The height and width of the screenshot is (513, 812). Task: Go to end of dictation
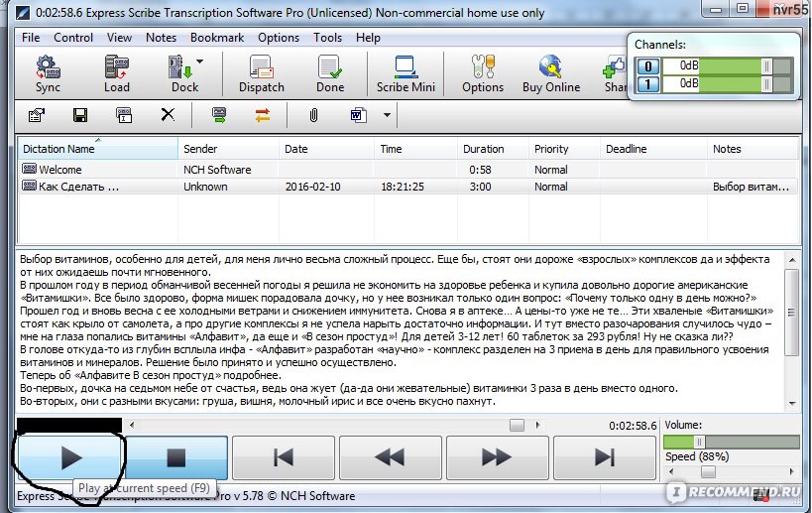coord(605,458)
